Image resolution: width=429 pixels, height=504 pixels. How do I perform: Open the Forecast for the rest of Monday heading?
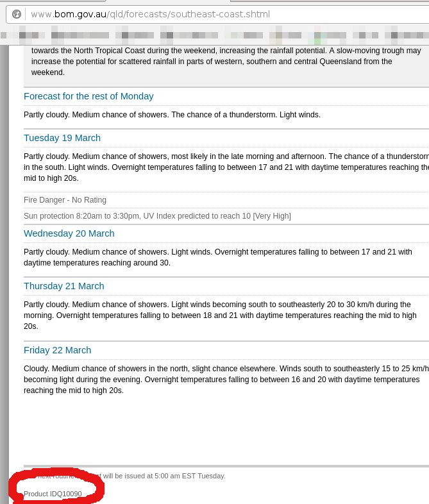pos(88,96)
